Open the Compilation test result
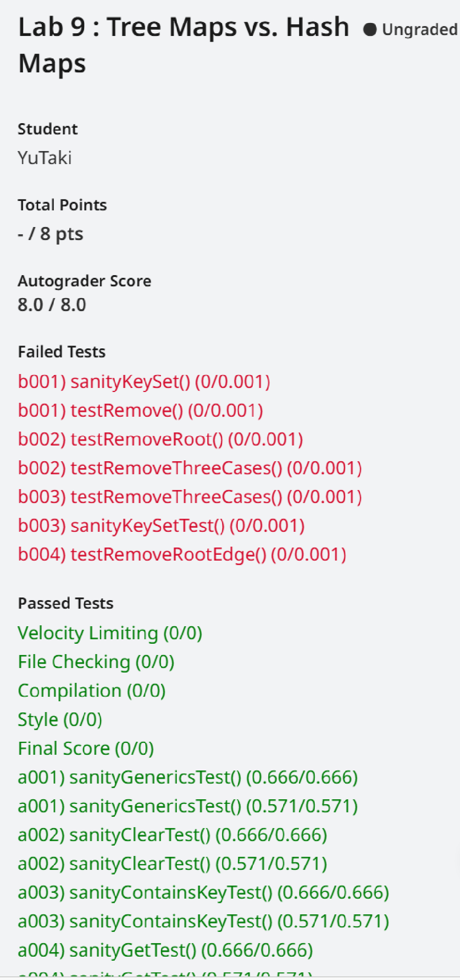This screenshot has width=460, height=980. pos(92,690)
